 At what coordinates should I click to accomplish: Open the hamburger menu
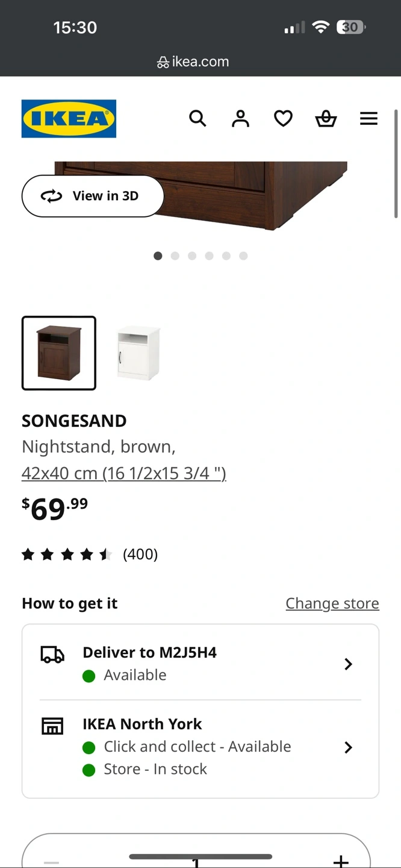[368, 118]
